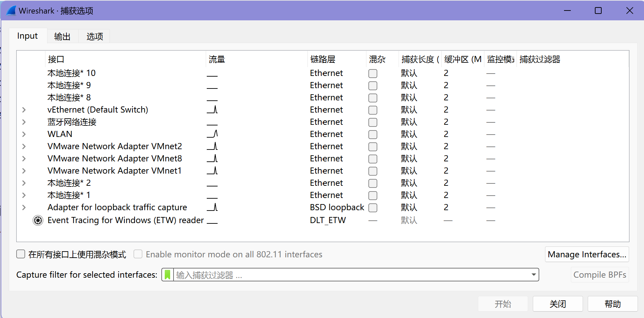Screen dimensions: 644x318
Task: Expand the 本地连接* 1 interface row
Action: point(24,195)
